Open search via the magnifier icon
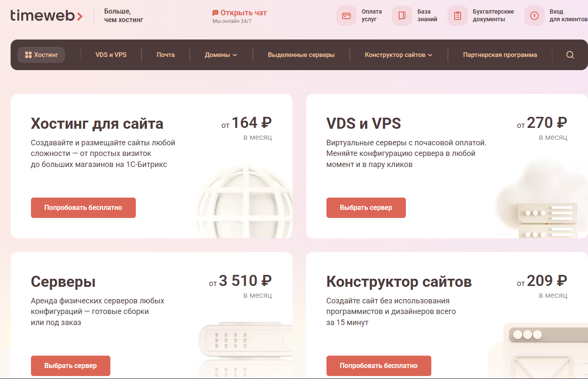The image size is (588, 379). click(570, 55)
